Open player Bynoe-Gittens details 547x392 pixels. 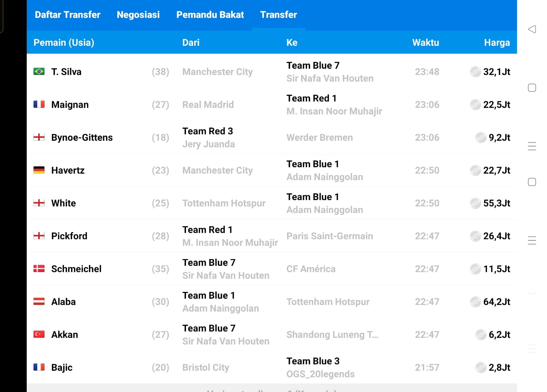coord(82,137)
